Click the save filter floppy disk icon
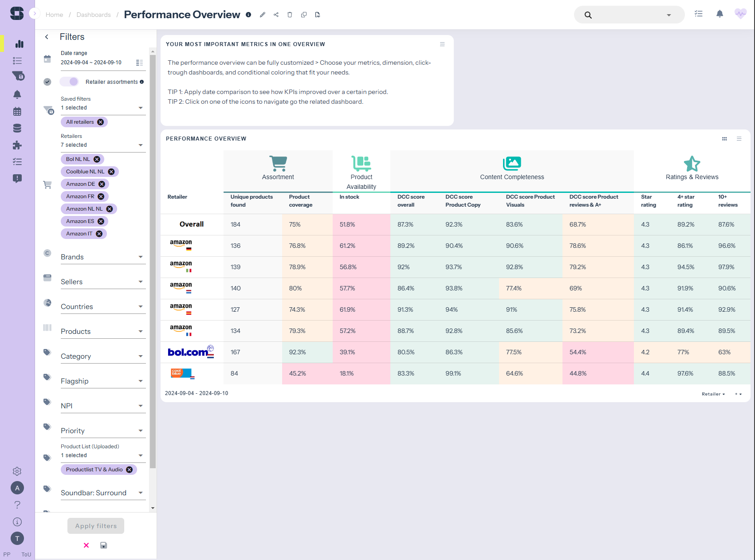Image resolution: width=755 pixels, height=560 pixels. [x=103, y=545]
